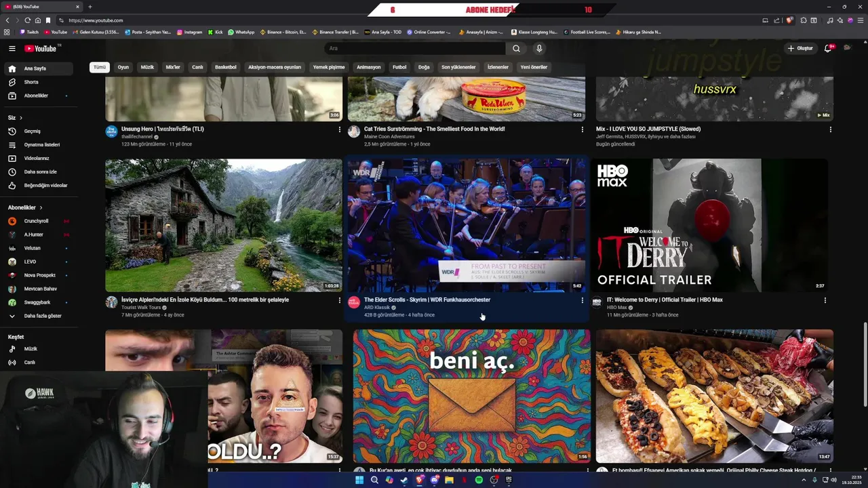Open Geçmiş history in sidebar

pos(39,131)
